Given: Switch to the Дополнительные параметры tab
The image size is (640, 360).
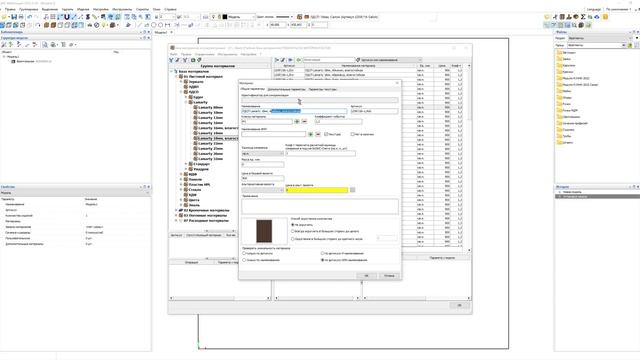Looking at the screenshot, I should point(286,89).
